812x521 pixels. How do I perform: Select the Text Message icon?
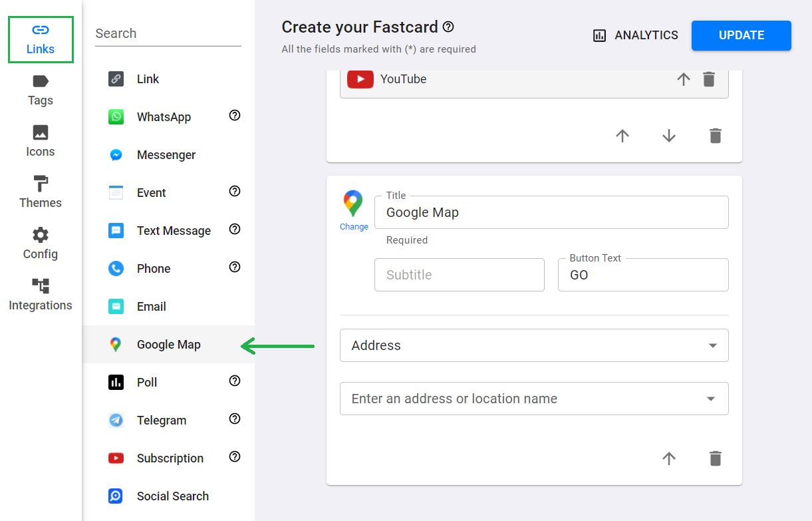pos(116,231)
